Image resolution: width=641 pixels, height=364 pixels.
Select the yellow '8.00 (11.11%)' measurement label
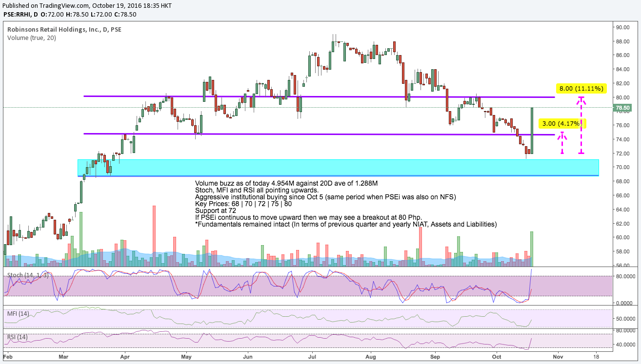coord(581,89)
